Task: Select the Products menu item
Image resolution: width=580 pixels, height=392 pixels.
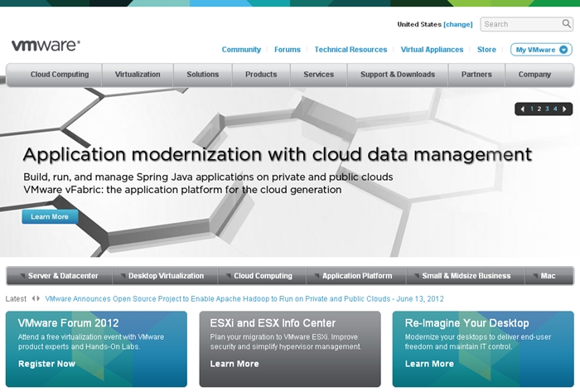Action: 261,75
